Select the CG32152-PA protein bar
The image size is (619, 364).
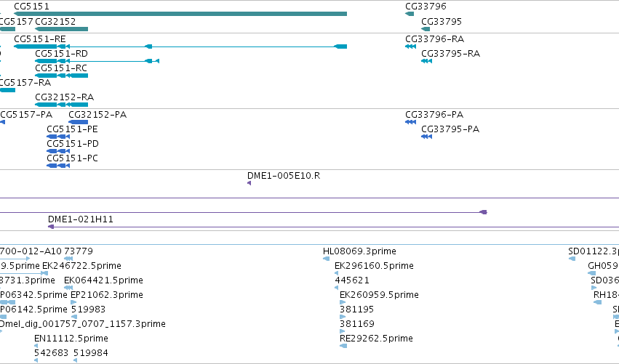click(78, 122)
